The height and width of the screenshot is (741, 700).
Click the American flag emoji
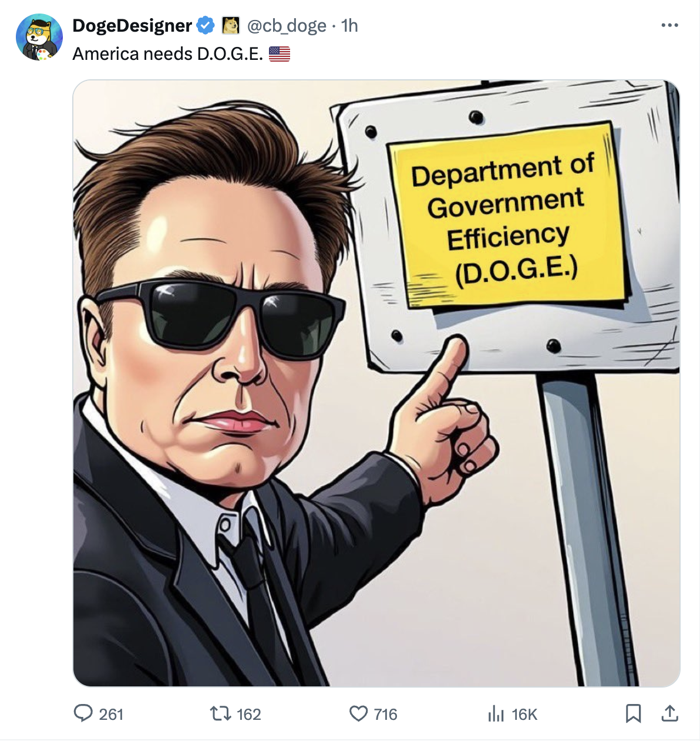tap(280, 54)
